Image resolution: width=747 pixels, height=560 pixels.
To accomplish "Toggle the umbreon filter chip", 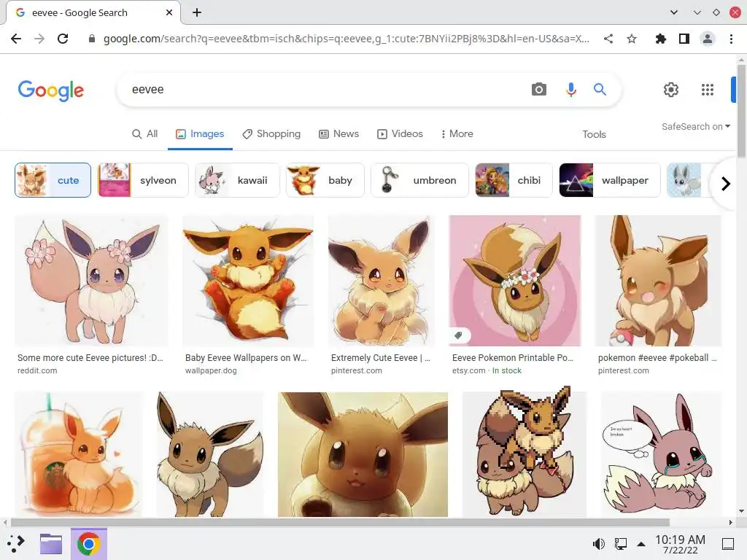I will click(x=419, y=180).
